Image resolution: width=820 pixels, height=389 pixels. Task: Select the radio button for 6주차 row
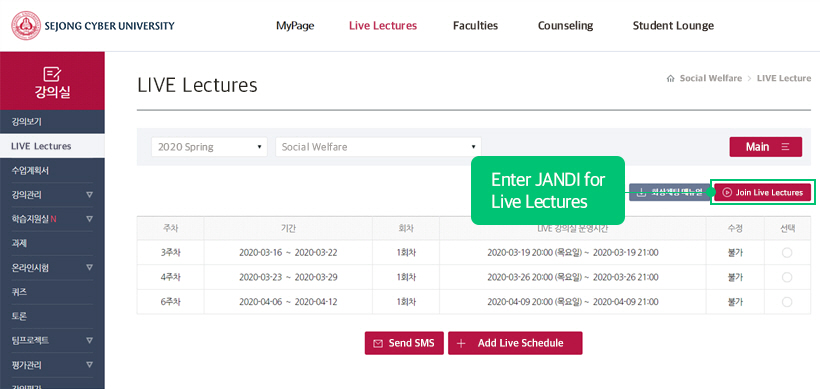click(787, 302)
